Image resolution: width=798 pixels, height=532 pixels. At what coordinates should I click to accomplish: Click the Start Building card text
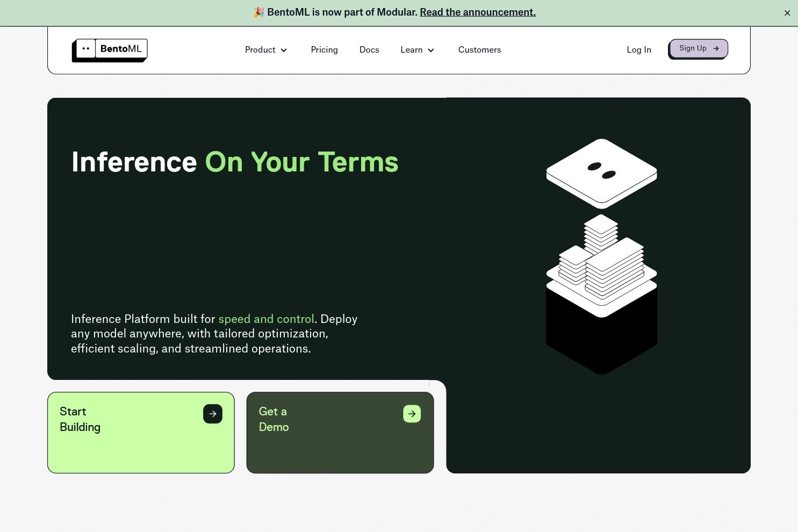[80, 419]
